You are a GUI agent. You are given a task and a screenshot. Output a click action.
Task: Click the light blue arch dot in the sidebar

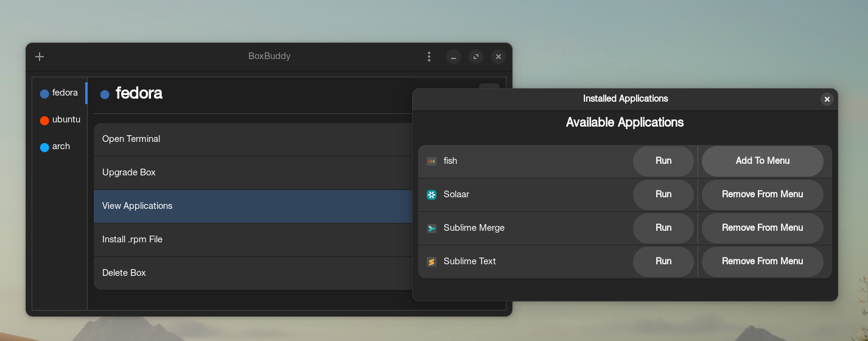click(x=44, y=147)
